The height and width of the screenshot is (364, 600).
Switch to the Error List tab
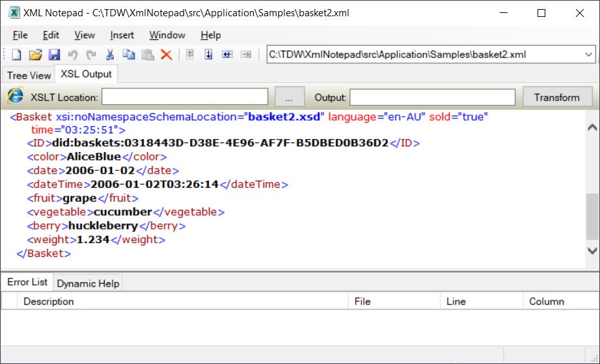tap(27, 282)
